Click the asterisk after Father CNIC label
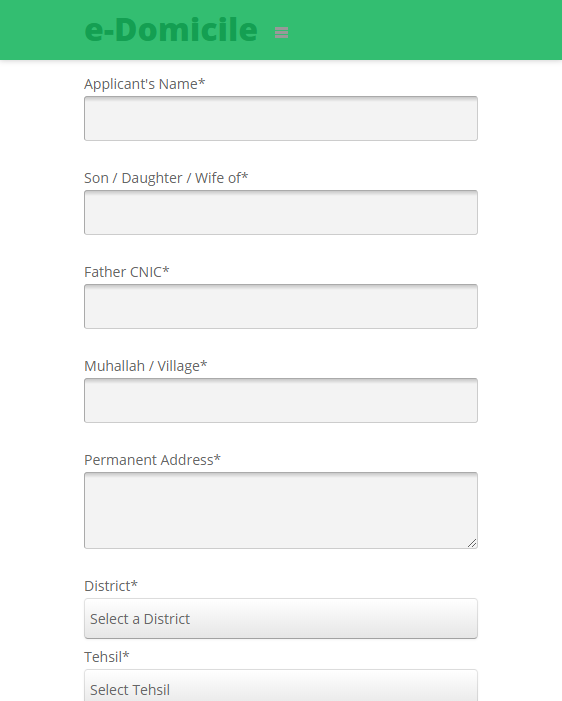 point(166,270)
